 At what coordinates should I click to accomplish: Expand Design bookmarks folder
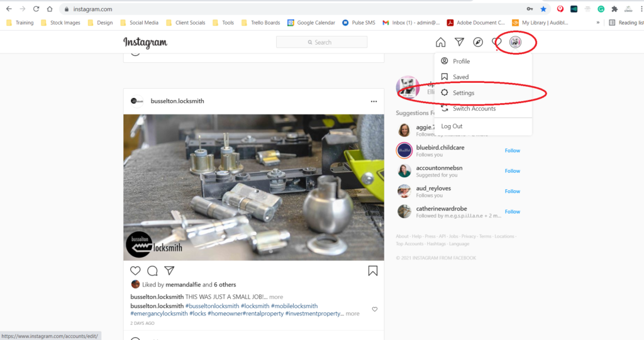(100, 23)
